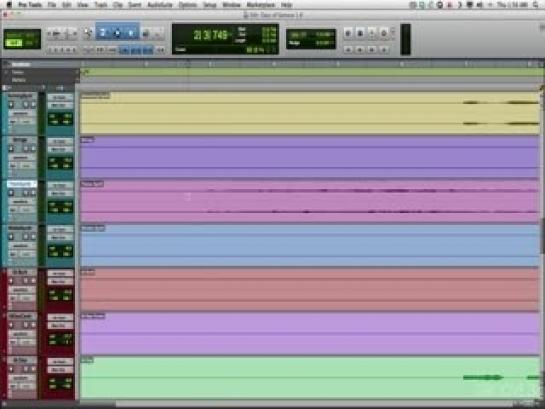Click the horizontal scrollbar at window bottom
This screenshot has height=409, width=545.
295,403
